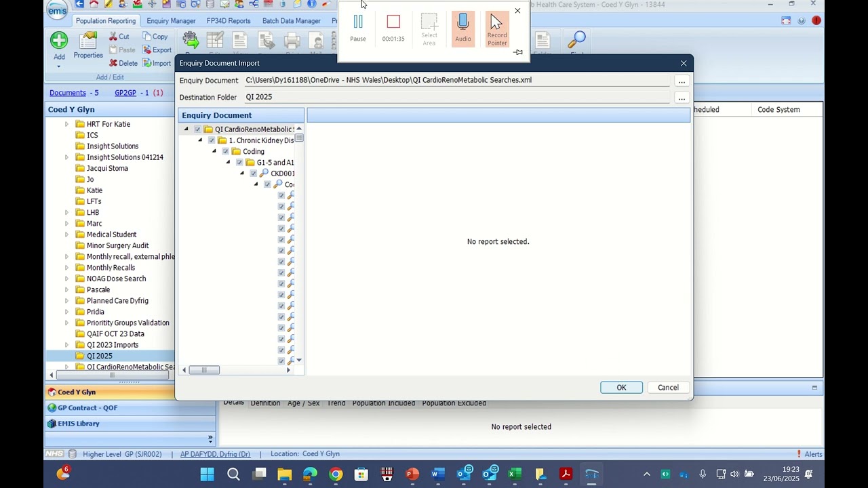Pause the screen recording

(x=358, y=28)
